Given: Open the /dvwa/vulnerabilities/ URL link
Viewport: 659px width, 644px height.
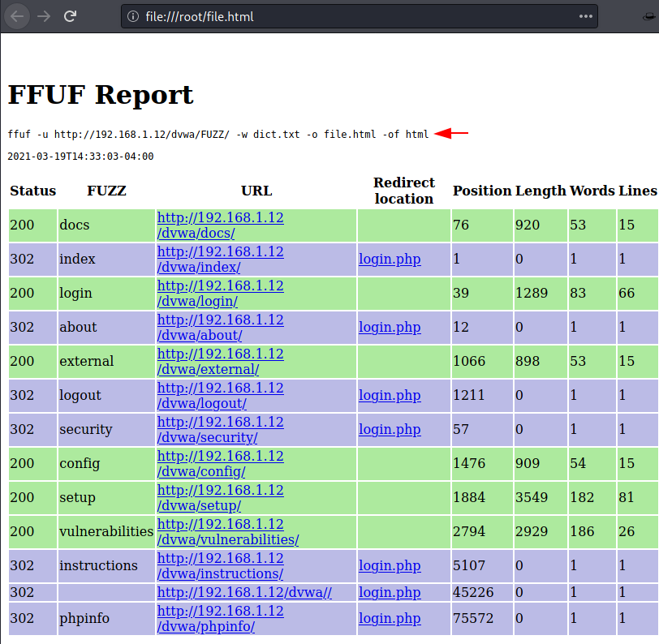Looking at the screenshot, I should [227, 531].
